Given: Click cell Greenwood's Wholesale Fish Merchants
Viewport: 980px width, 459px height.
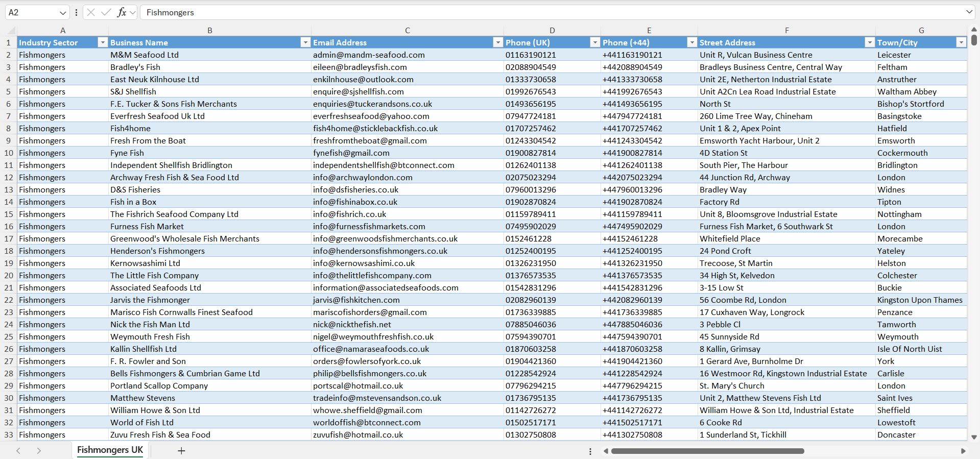Looking at the screenshot, I should coord(210,238).
